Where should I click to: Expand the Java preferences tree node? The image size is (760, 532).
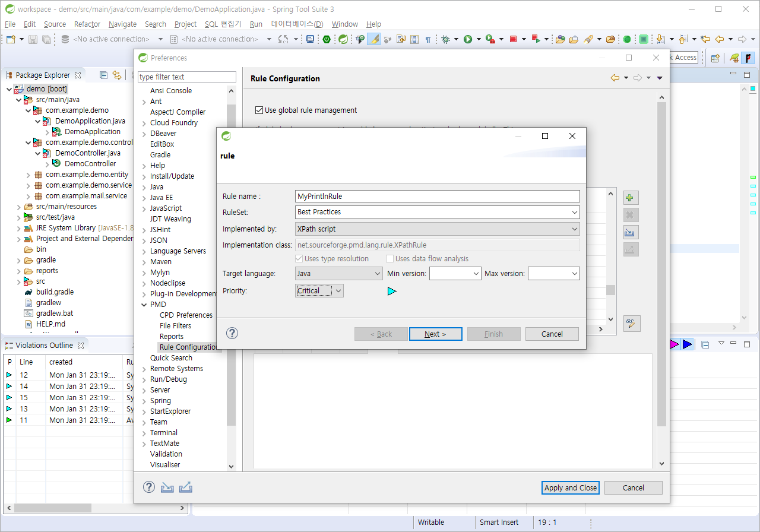(x=144, y=187)
